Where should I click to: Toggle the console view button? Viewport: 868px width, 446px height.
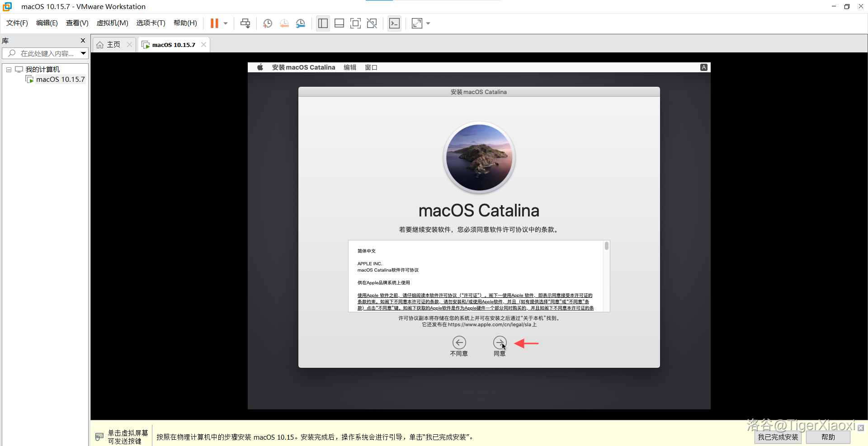pos(394,23)
